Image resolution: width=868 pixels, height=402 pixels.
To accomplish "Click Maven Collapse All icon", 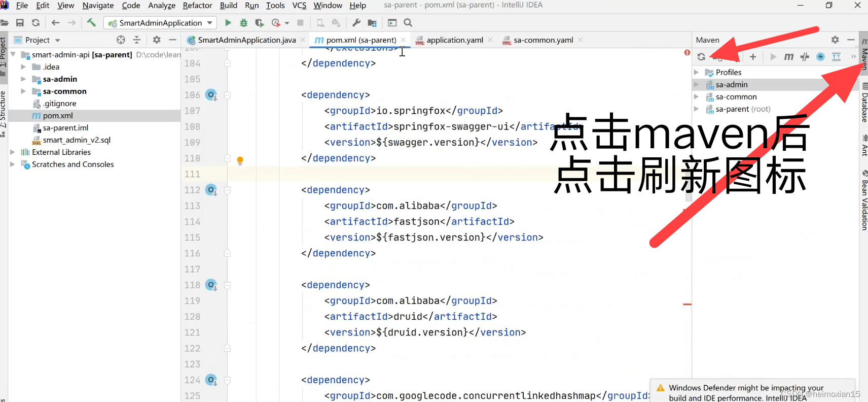I will coord(837,57).
